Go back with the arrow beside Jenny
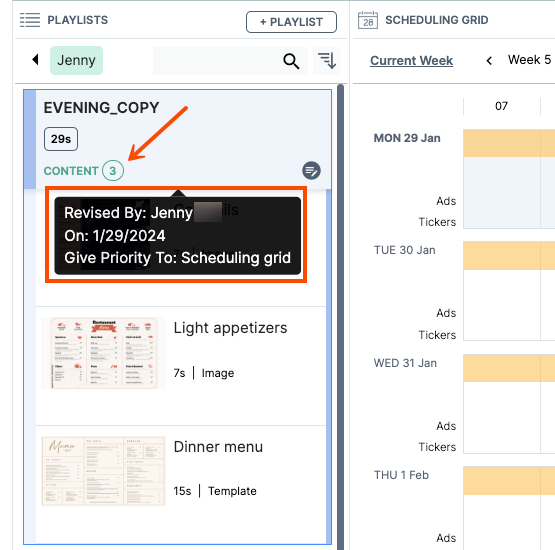This screenshot has height=550, width=555. click(x=35, y=59)
